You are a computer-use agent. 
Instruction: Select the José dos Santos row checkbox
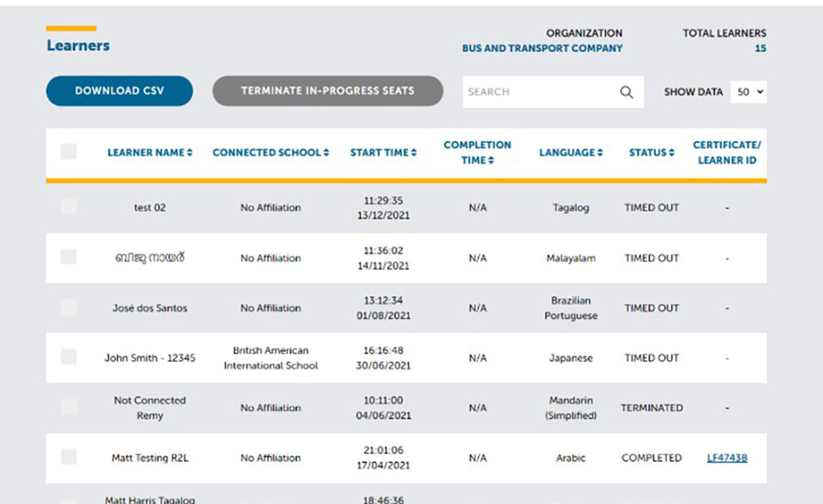(69, 307)
